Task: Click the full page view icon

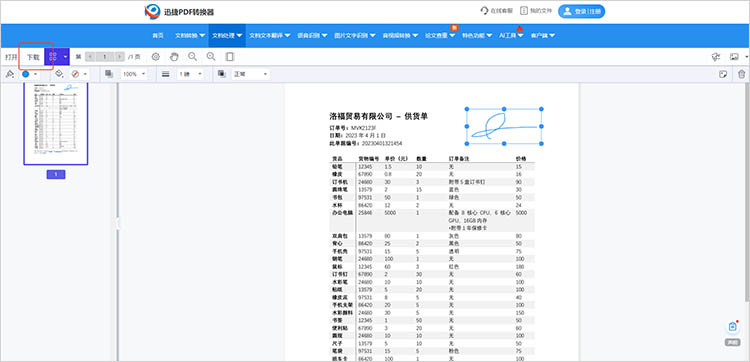Action: pos(230,57)
